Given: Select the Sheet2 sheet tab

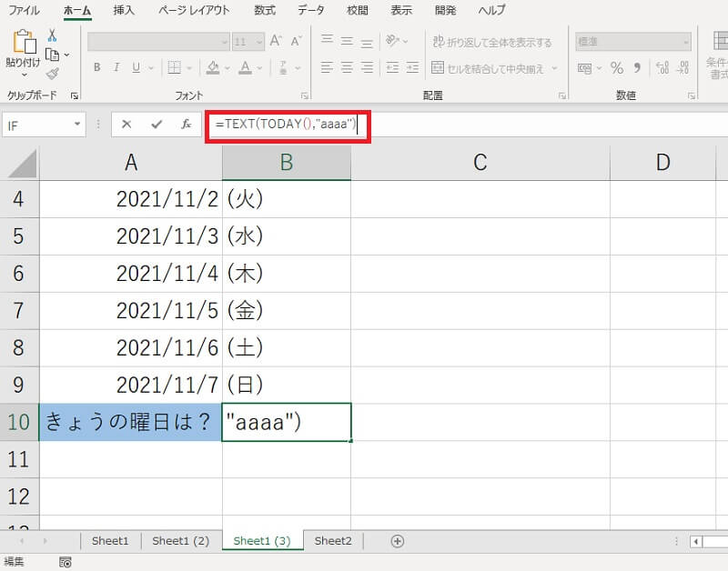Looking at the screenshot, I should point(332,540).
